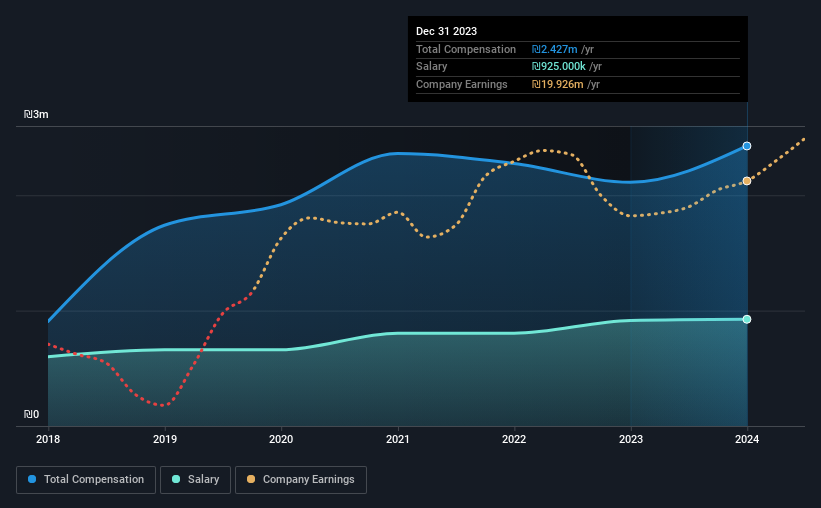Click the 2019 x-axis label

click(x=165, y=439)
